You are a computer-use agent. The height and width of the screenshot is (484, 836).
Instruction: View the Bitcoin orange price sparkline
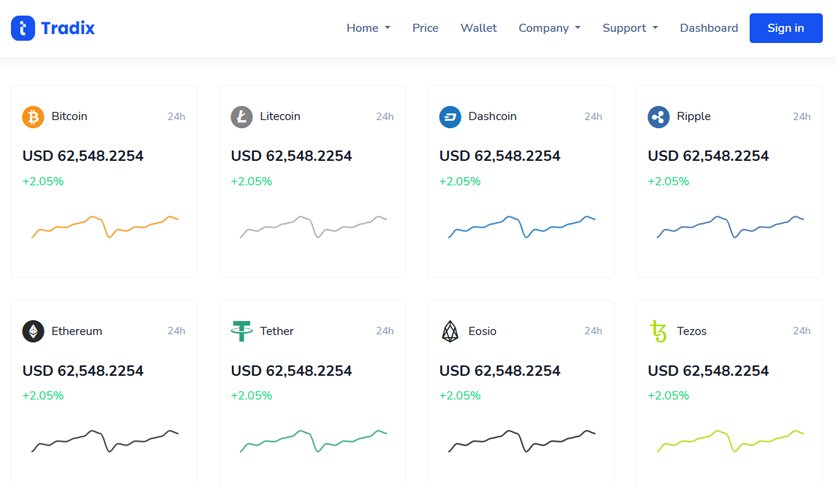104,227
